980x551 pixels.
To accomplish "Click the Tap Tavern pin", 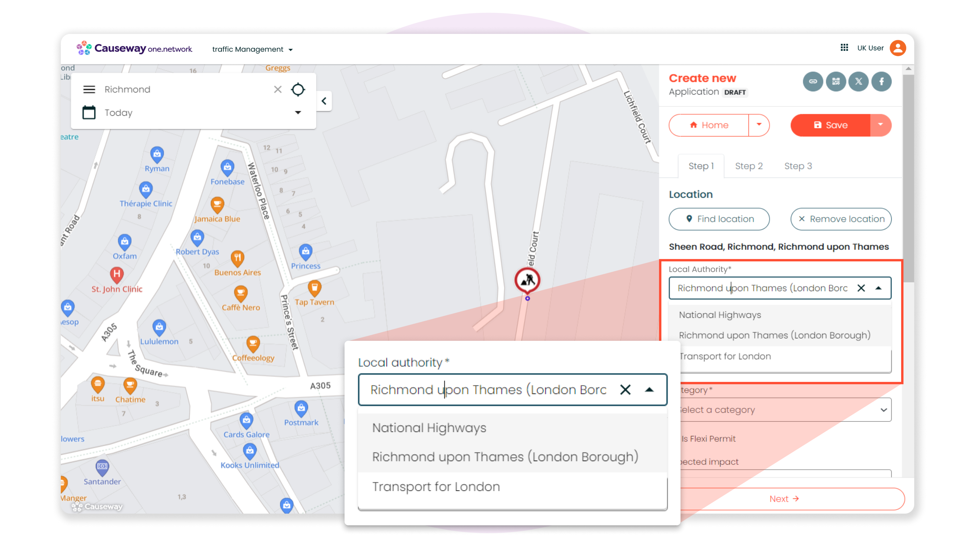I will click(x=314, y=288).
